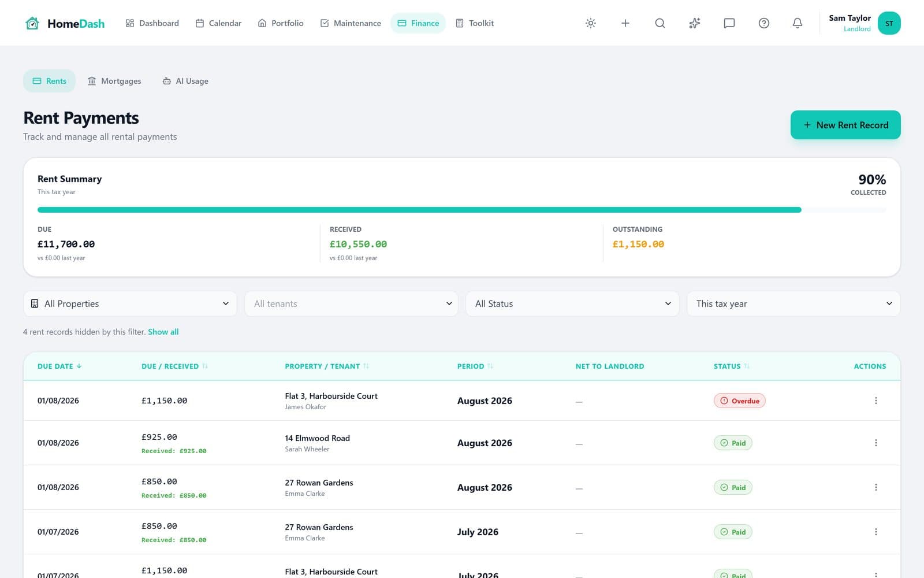Screen dimensions: 924x578
Task: Click Sam Taylor profile name
Action: (850, 18)
